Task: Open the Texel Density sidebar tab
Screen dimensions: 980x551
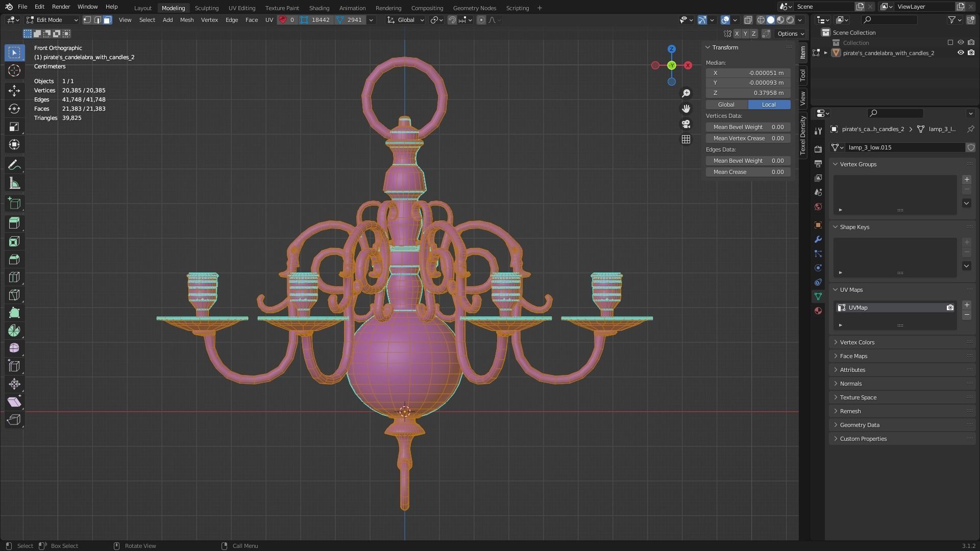Action: click(x=803, y=135)
